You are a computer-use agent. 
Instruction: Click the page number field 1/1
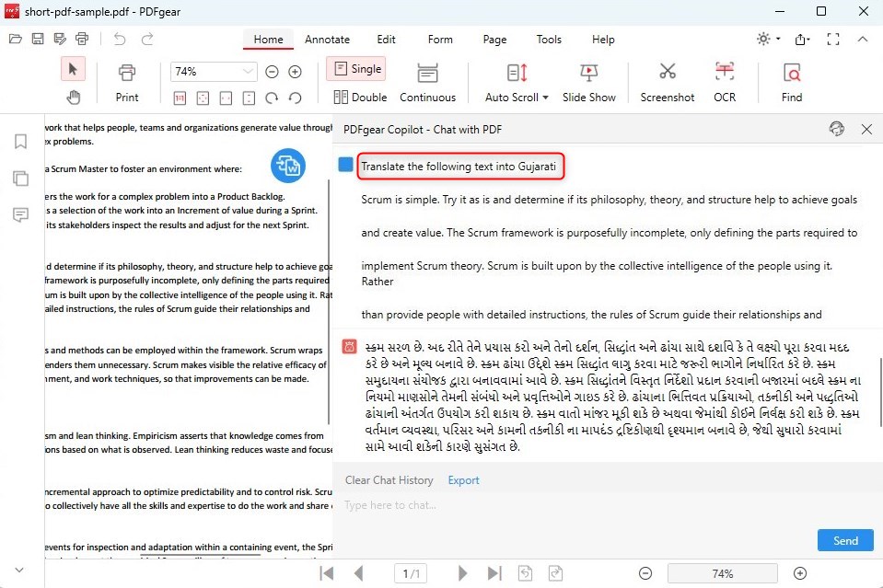pos(411,573)
